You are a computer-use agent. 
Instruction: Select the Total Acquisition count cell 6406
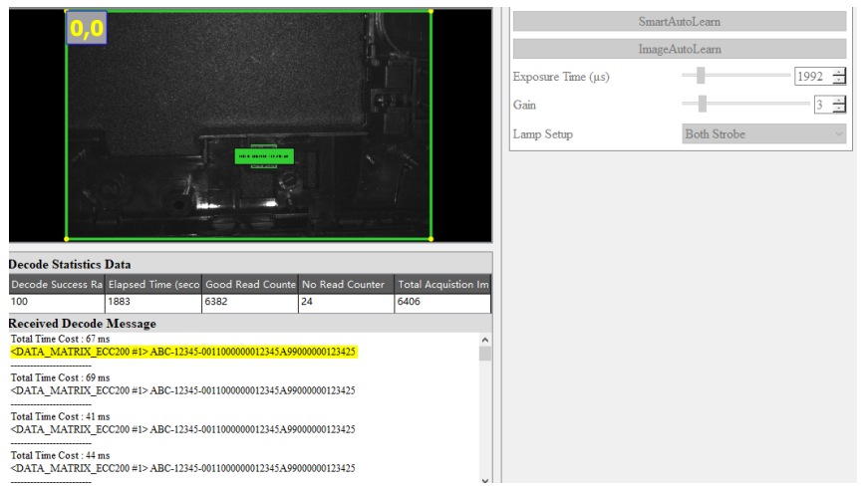pyautogui.click(x=442, y=302)
